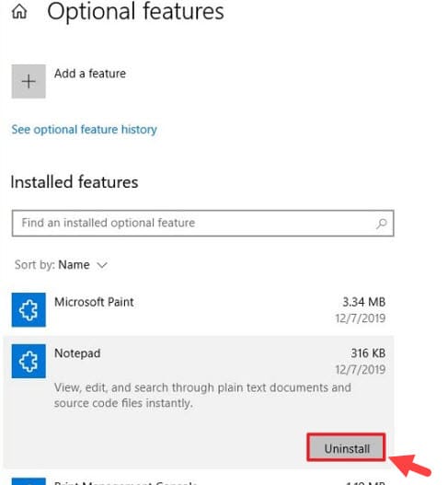Viewport: 448px width, 485px height.
Task: Click the 'Sort by:' label
Action: click(x=35, y=265)
